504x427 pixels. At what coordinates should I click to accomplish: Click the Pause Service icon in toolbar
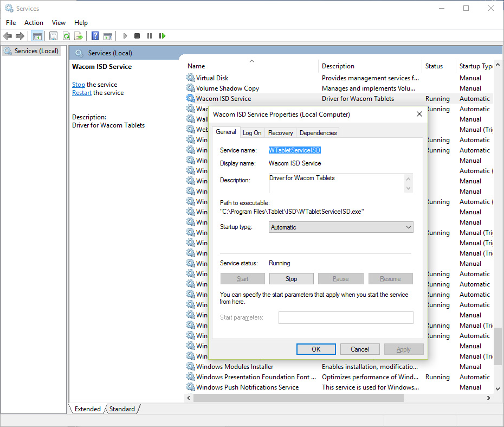[150, 36]
